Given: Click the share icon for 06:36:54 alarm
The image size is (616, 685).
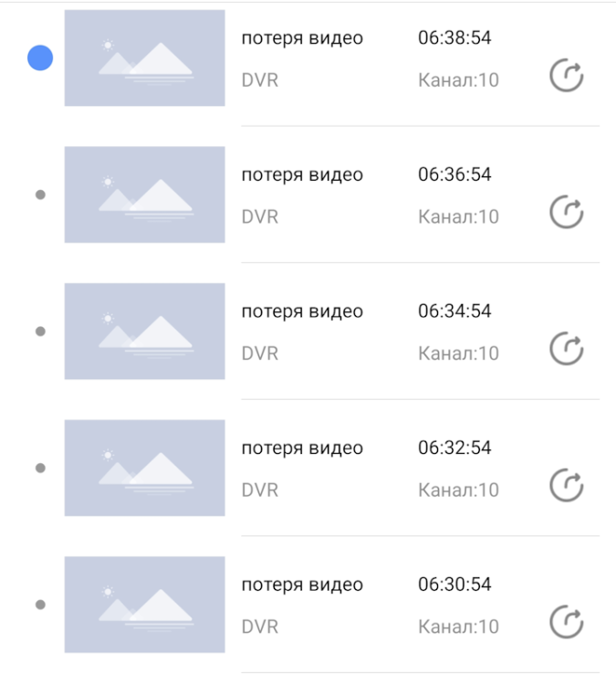Looking at the screenshot, I should pos(566,213).
